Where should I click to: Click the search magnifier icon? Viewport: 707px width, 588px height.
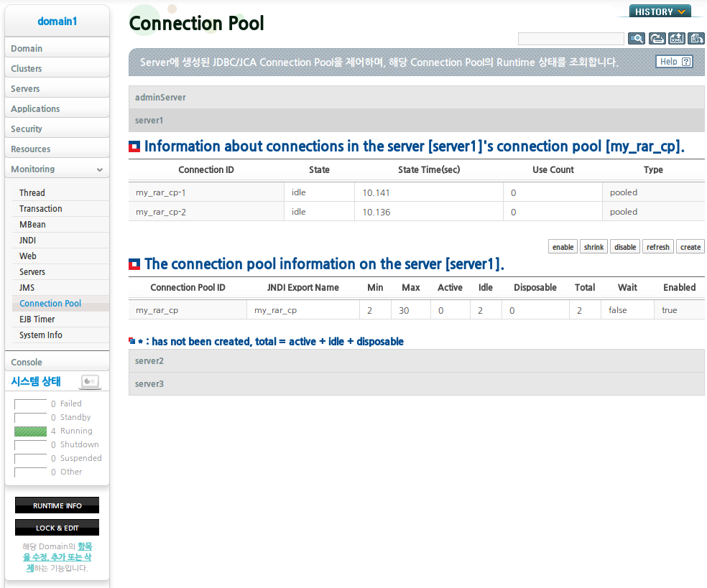click(x=636, y=39)
